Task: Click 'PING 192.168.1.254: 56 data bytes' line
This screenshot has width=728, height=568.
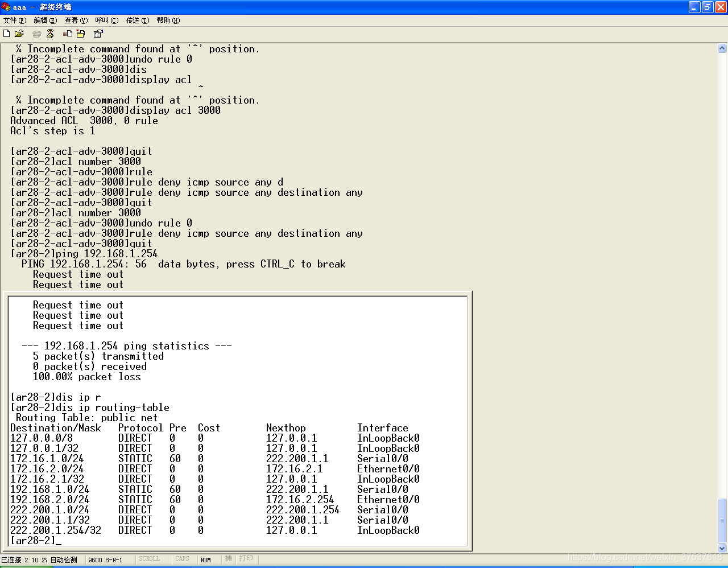Action: pos(184,264)
